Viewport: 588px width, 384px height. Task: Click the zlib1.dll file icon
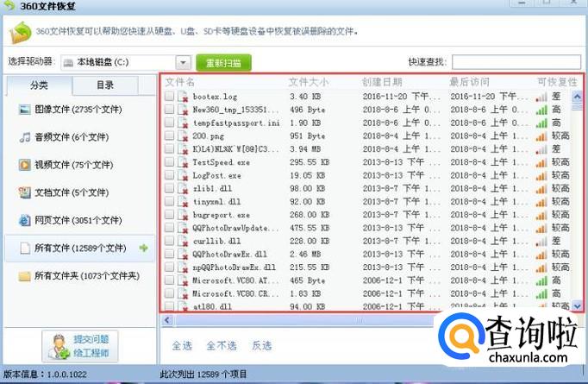[x=183, y=189]
